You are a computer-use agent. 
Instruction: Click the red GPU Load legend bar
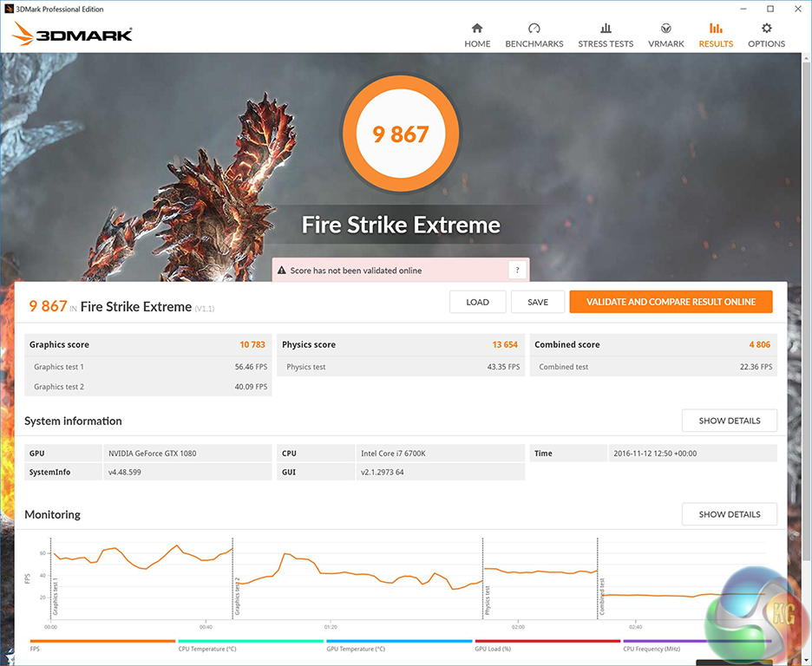(547, 641)
